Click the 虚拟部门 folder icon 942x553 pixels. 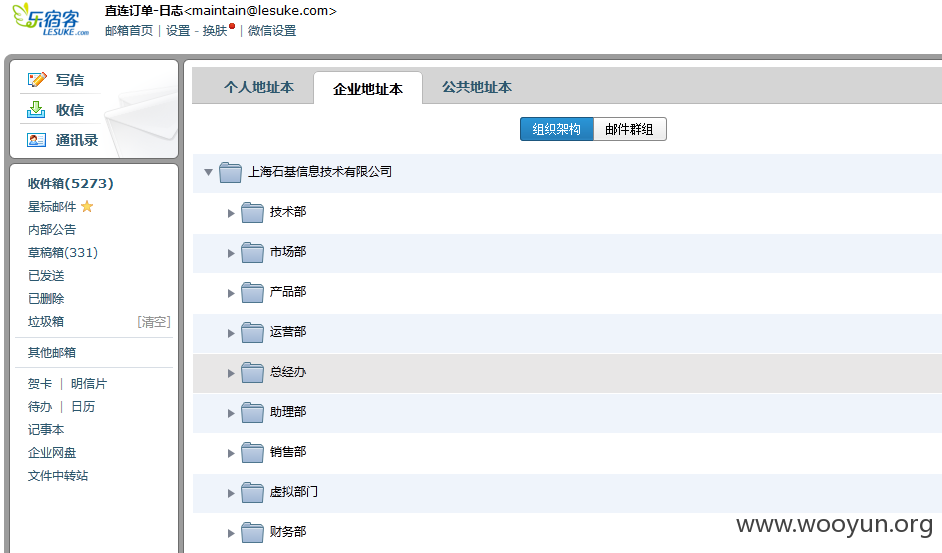pyautogui.click(x=252, y=493)
